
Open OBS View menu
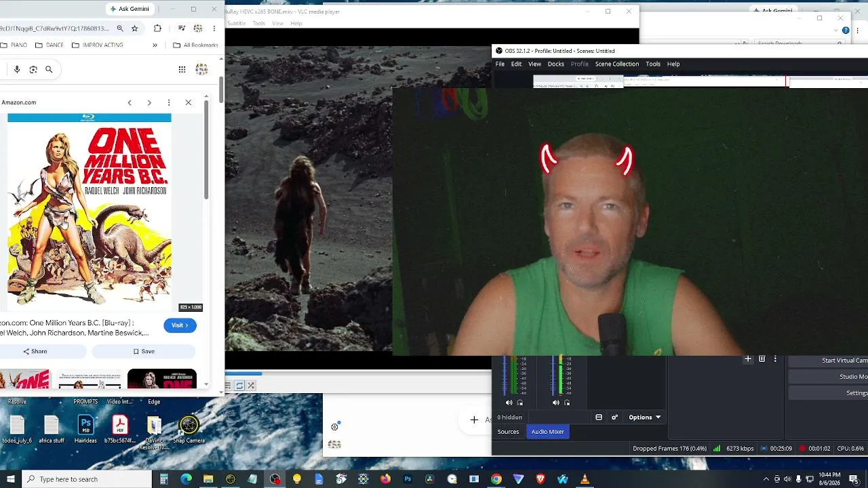tap(534, 64)
